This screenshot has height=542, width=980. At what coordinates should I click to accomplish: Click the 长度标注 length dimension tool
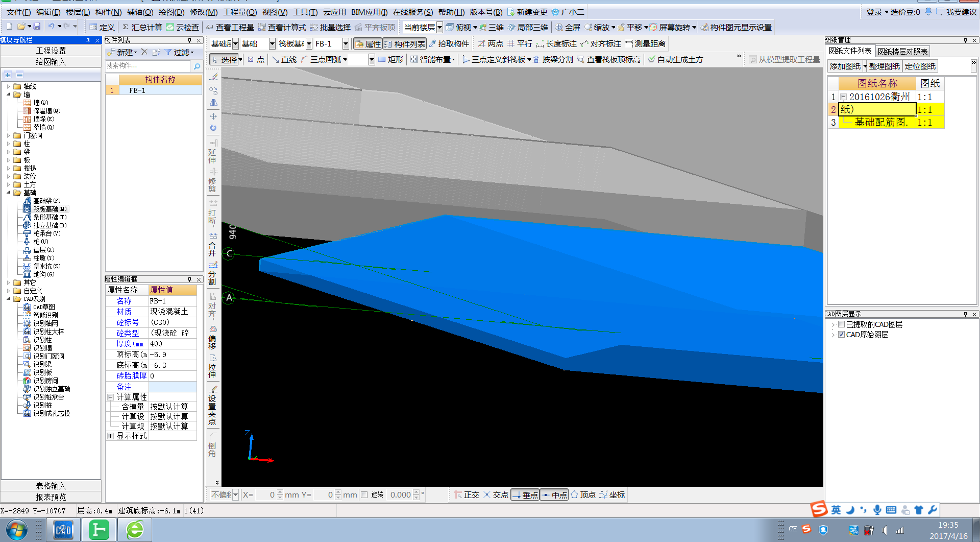coord(556,44)
